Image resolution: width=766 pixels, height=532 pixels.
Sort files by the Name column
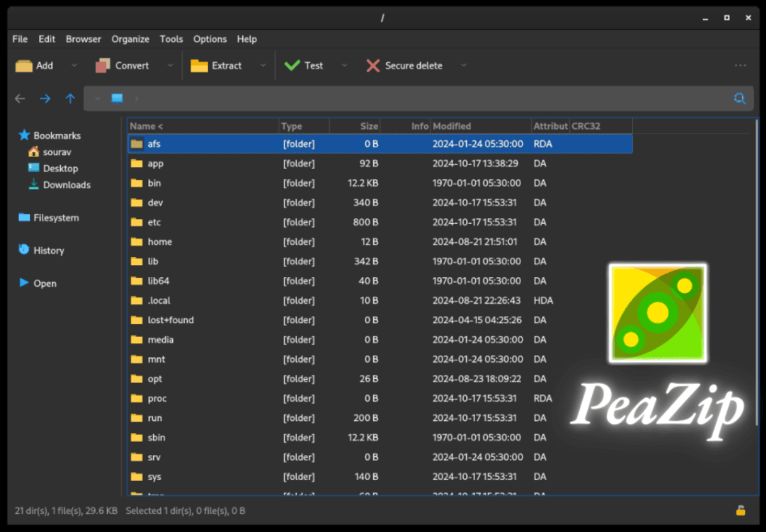(x=145, y=126)
